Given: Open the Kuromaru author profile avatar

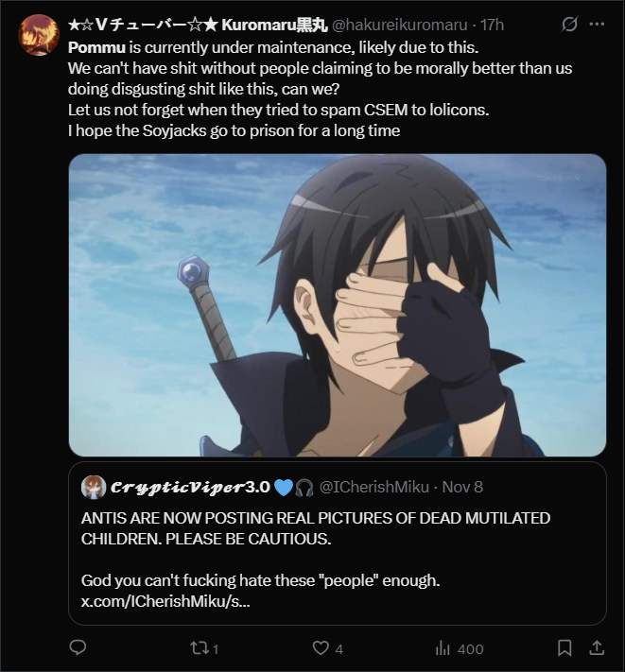Looking at the screenshot, I should click(x=40, y=35).
